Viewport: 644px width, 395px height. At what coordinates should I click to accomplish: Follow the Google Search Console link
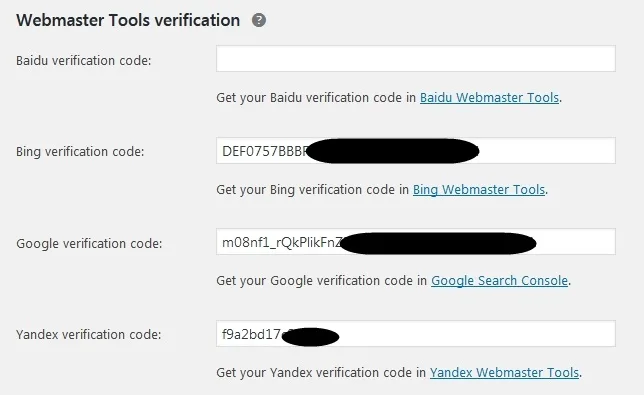point(499,281)
